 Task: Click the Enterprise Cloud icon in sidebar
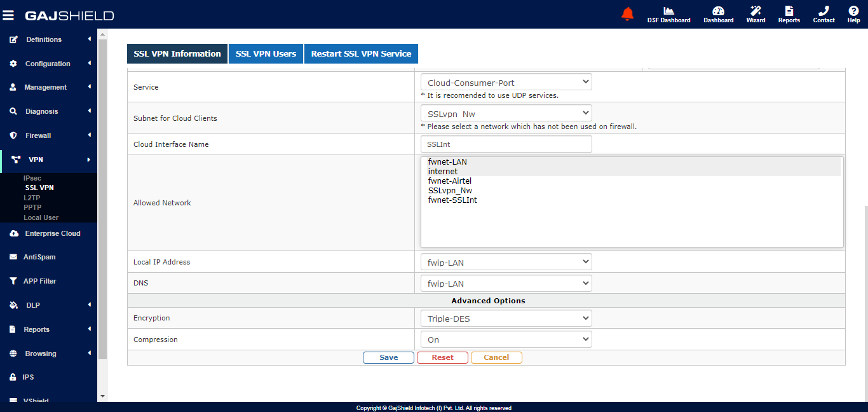pyautogui.click(x=14, y=233)
